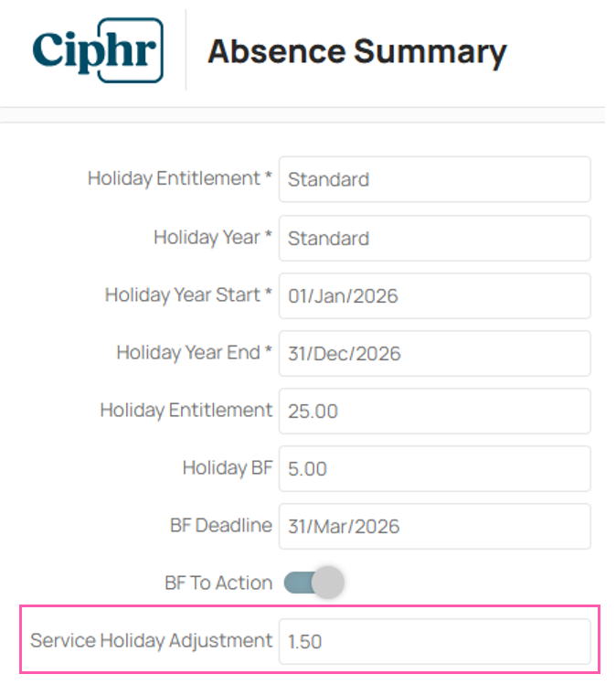Open the Holiday Year field showing Standard
The width and height of the screenshot is (616, 685).
pos(435,238)
